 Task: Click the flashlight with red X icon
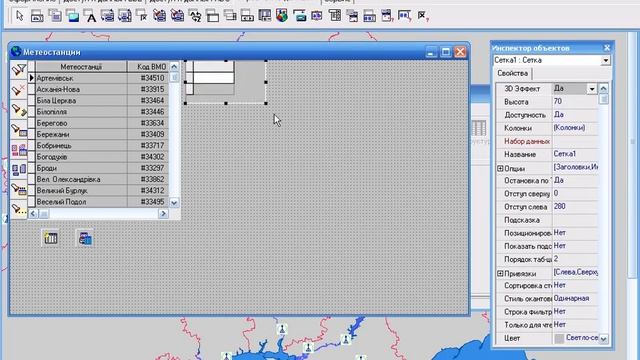[18, 90]
